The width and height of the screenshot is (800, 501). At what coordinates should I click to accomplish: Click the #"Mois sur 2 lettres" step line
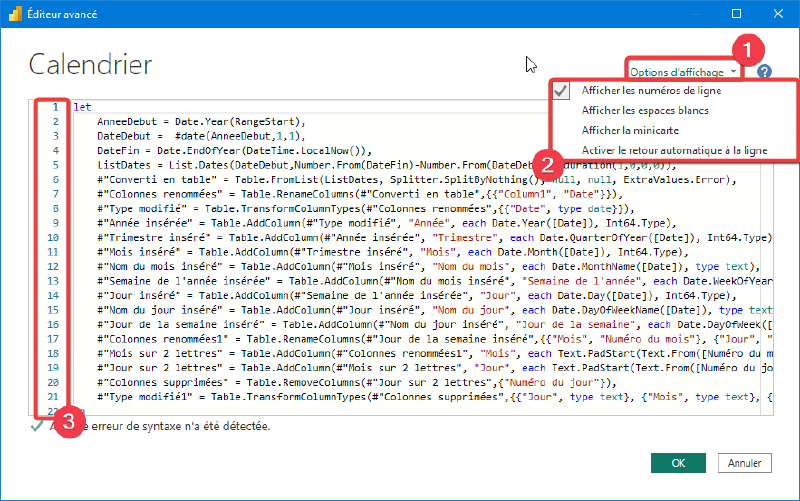(x=434, y=354)
